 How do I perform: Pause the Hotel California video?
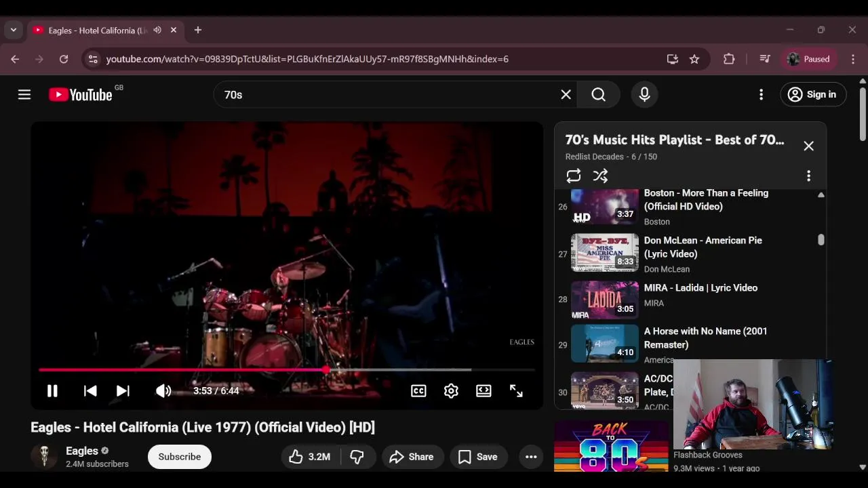tap(52, 390)
